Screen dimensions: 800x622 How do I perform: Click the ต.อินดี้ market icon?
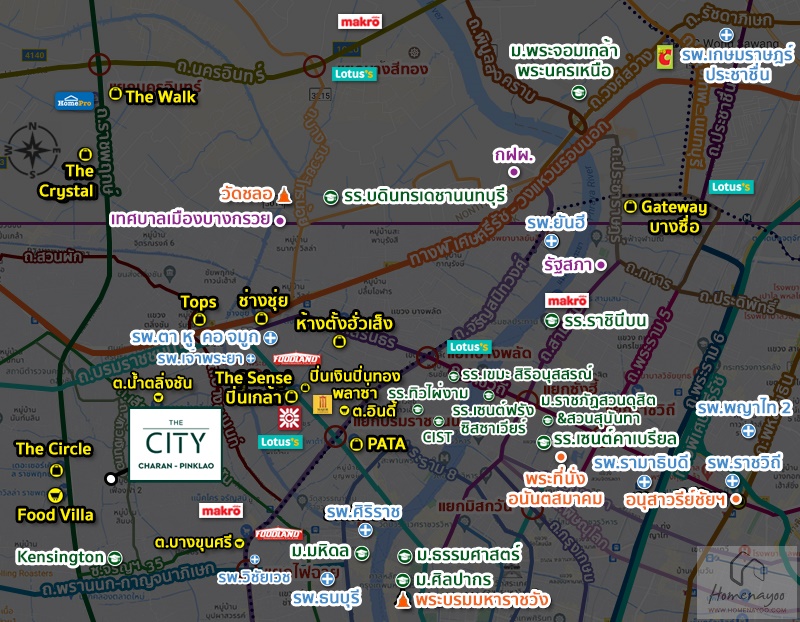pyautogui.click(x=345, y=410)
